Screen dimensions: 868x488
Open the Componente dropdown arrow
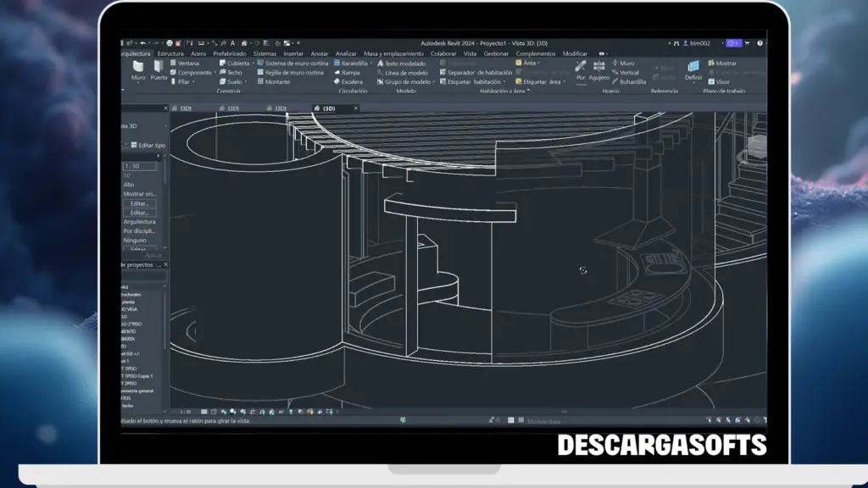pos(215,73)
